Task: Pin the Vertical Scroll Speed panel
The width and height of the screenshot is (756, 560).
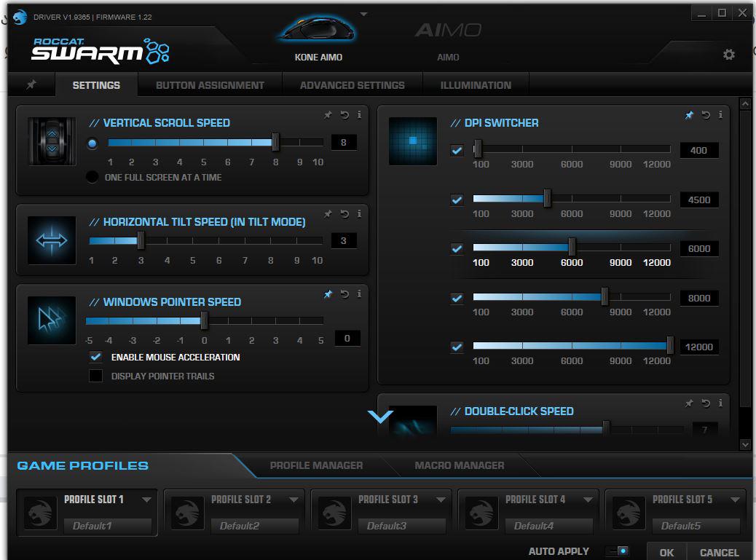Action: [x=328, y=115]
